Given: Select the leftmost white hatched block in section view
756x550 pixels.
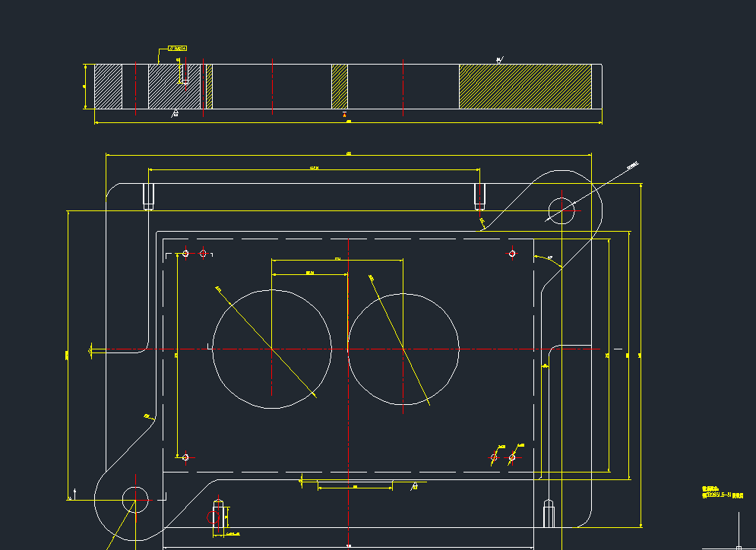Looking at the screenshot, I should coord(108,87).
